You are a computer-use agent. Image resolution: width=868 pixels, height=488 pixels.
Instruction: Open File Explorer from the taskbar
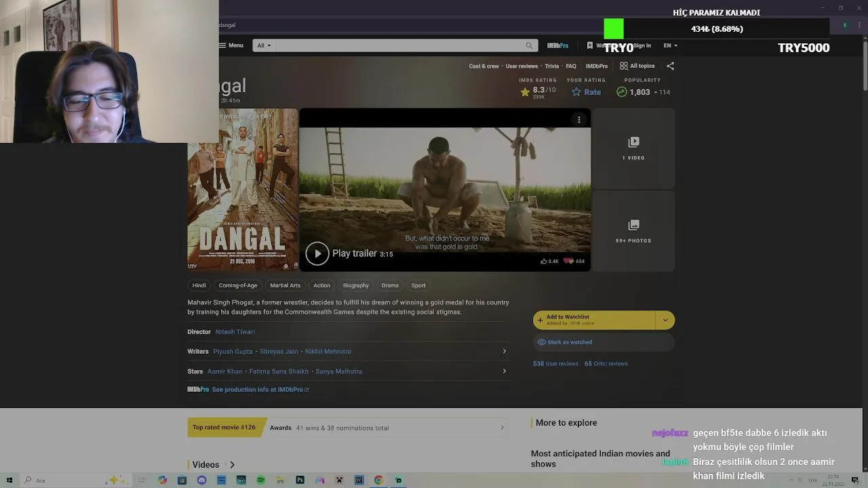(280, 480)
